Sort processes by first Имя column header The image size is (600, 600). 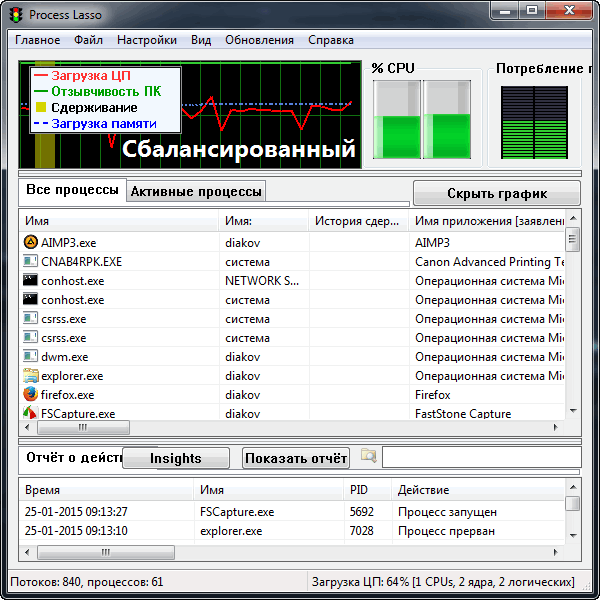point(119,221)
